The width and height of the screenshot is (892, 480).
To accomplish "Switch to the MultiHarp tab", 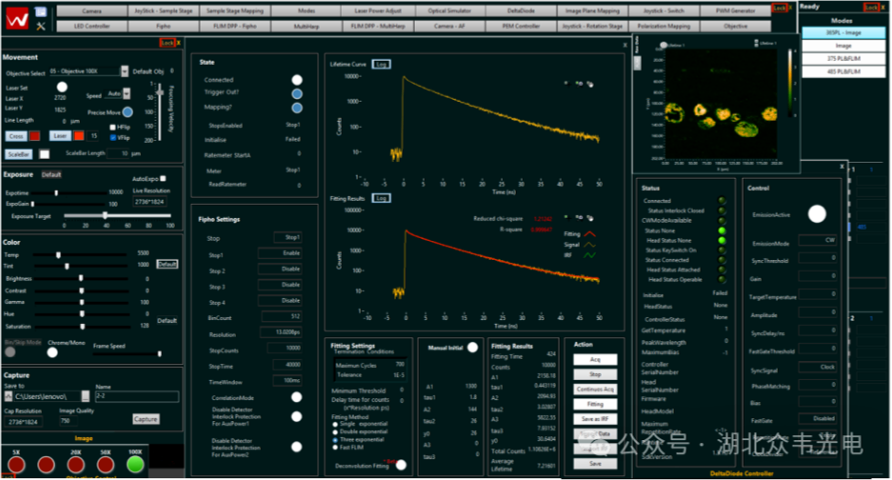I will click(x=306, y=26).
